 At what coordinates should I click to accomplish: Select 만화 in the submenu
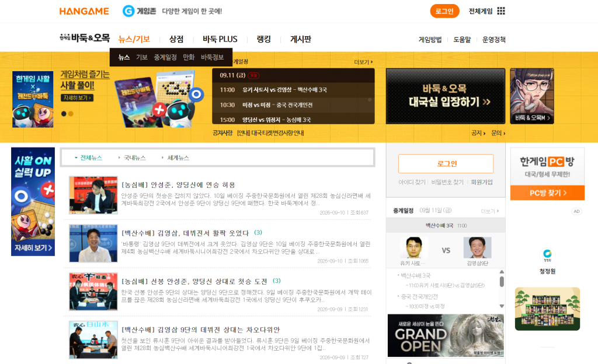pyautogui.click(x=189, y=57)
